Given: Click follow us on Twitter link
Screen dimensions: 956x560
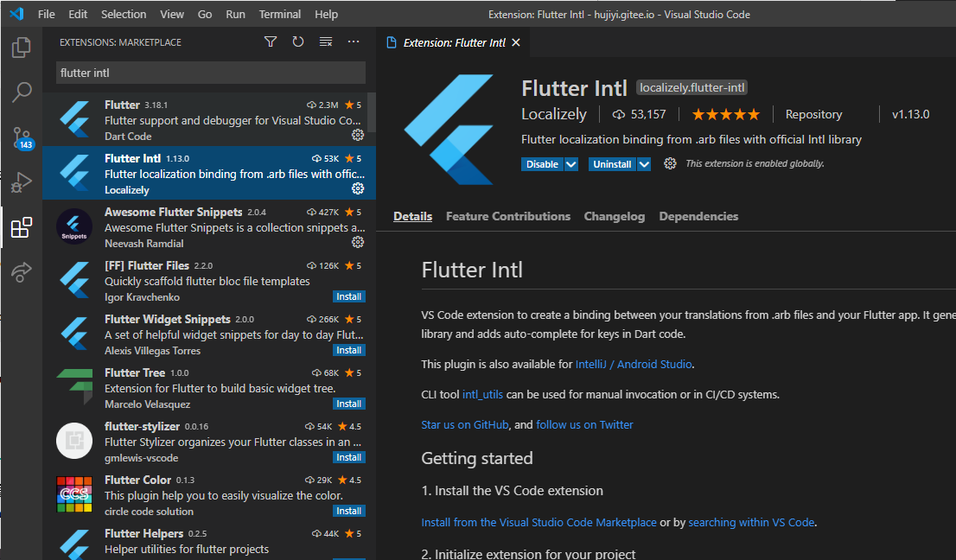Looking at the screenshot, I should click(x=584, y=424).
